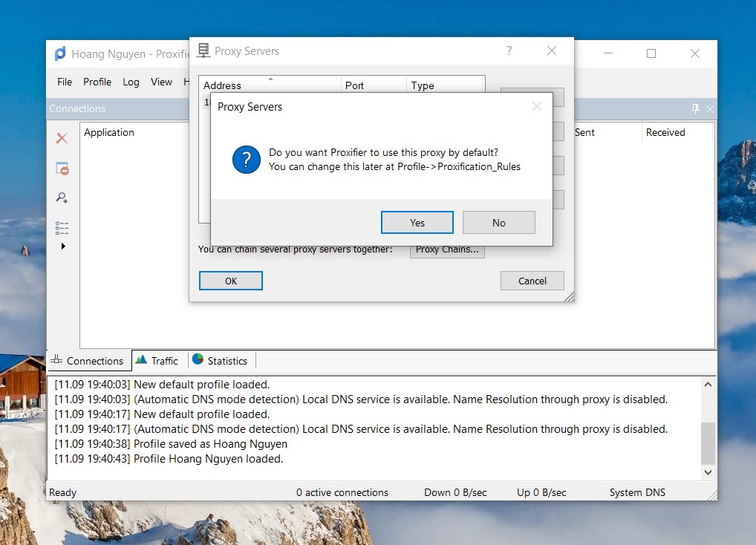Sort connections by the Received column
The width and height of the screenshot is (756, 545).
pyautogui.click(x=677, y=132)
